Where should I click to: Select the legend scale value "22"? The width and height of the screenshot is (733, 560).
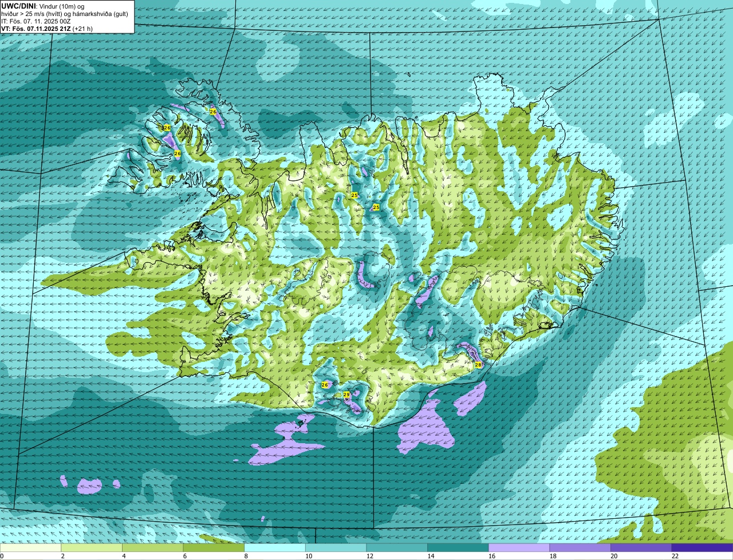coord(675,556)
